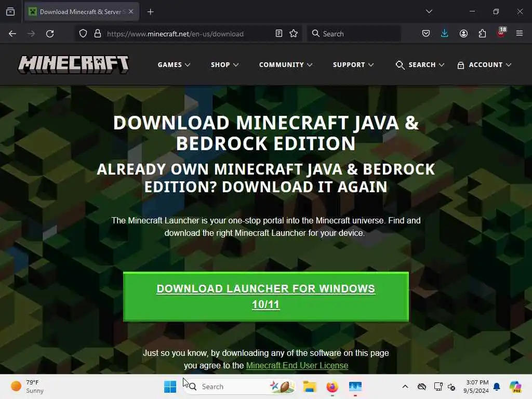
Task: Open the ACCOUNT dropdown menu
Action: [484, 64]
